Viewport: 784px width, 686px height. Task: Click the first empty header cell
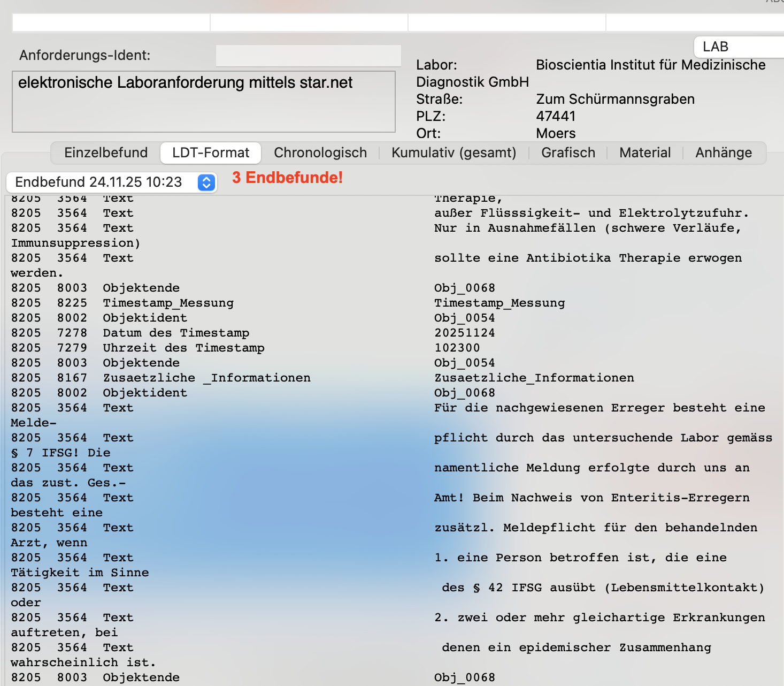coord(111,22)
